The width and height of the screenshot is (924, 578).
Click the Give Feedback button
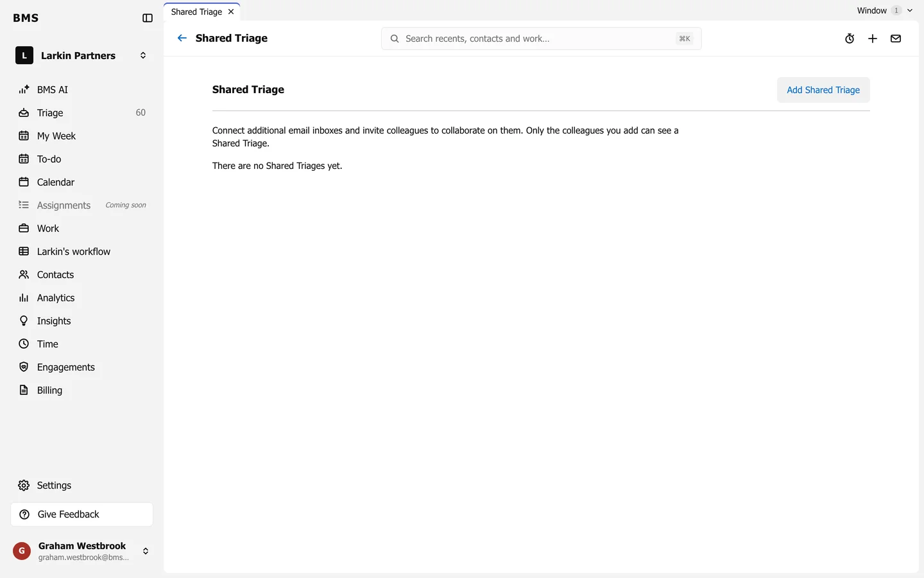tap(81, 514)
